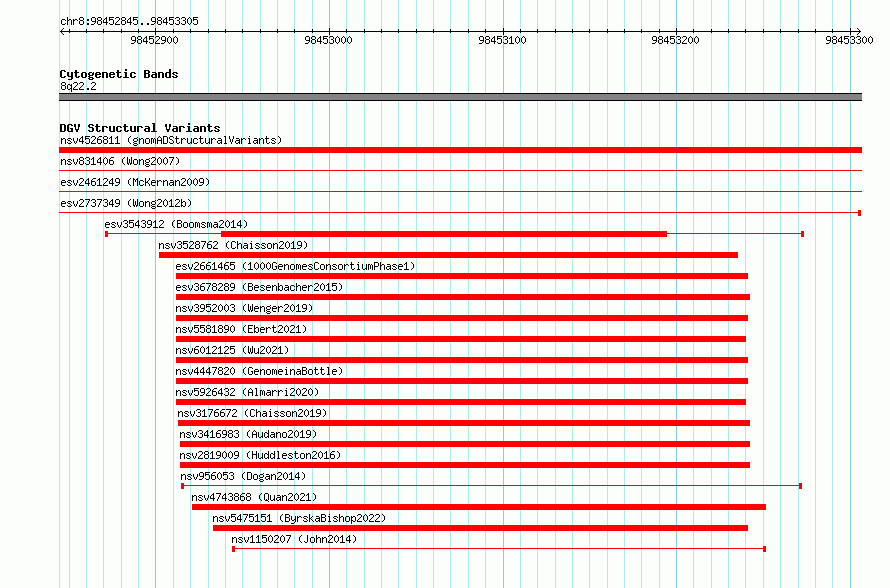Open the nsv3416983 (Audano2019) label
Screen dimensions: 890x588
[248, 434]
